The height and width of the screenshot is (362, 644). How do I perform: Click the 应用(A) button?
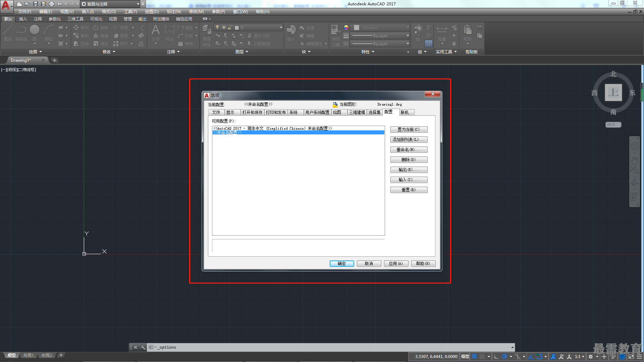click(396, 264)
